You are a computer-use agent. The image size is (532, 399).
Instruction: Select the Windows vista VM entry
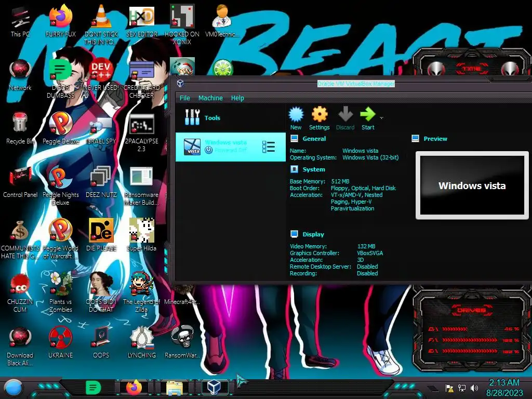pyautogui.click(x=231, y=147)
